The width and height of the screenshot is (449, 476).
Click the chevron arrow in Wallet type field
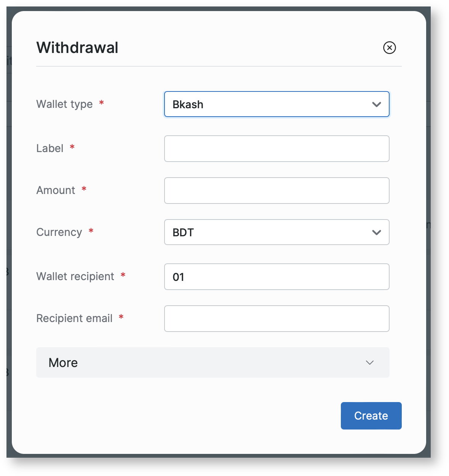pyautogui.click(x=376, y=104)
